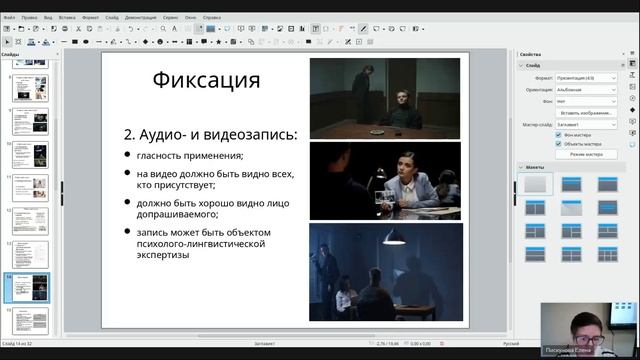The image size is (640, 360).
Task: Click the Слайд section more options button
Action: coord(623,65)
